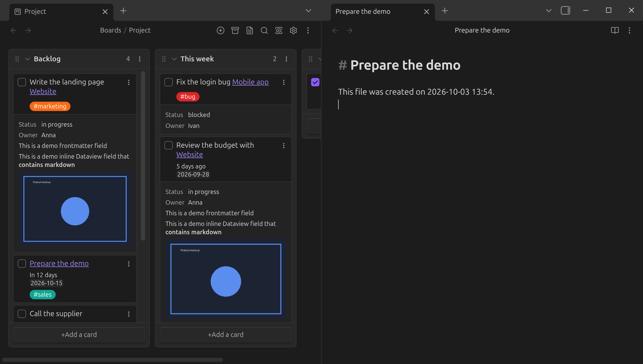Open the archive completed cards icon

point(235,30)
